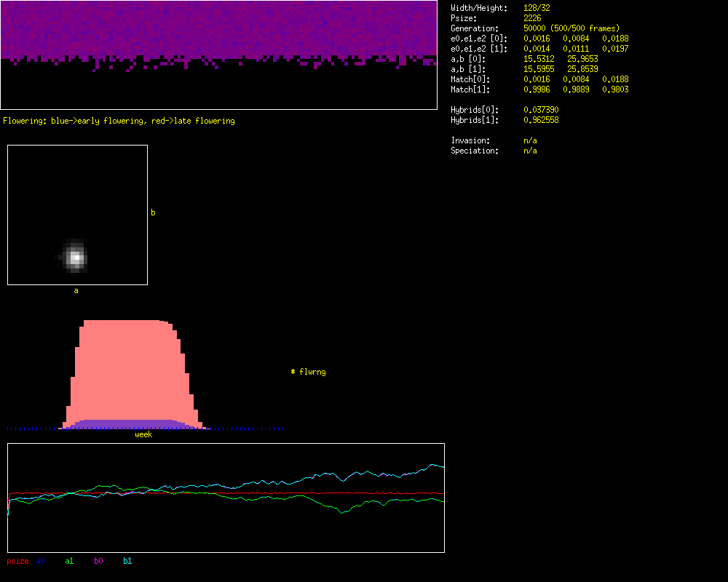Click the Hybrids[1] value 0.962558
This screenshot has width=728, height=582.
click(x=541, y=120)
